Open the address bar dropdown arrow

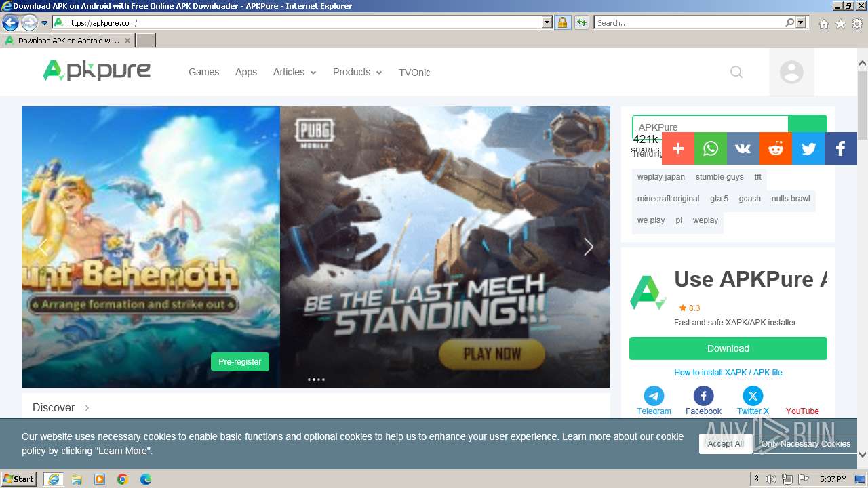(547, 23)
